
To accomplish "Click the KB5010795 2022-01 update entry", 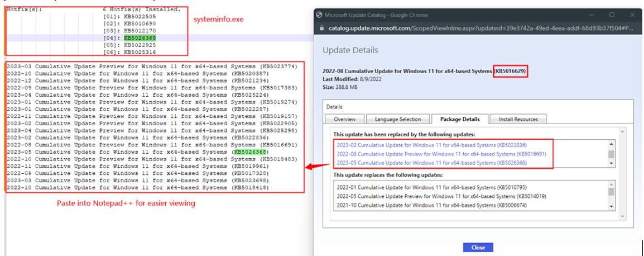I will coord(432,187).
